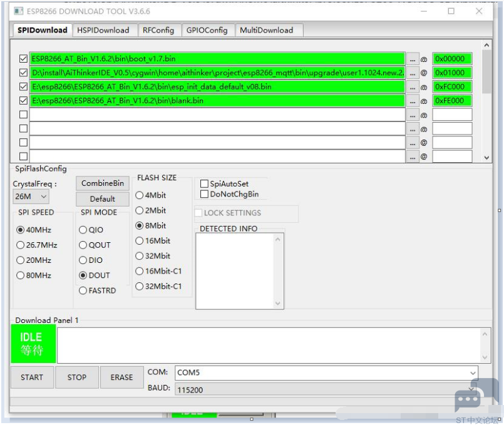Select 80MHz SPI speed

pyautogui.click(x=20, y=275)
